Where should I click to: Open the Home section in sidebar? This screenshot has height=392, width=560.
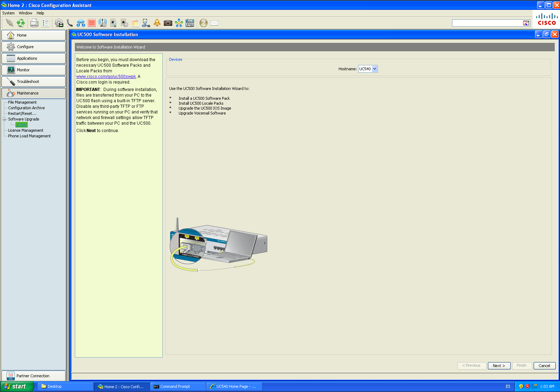coord(33,35)
